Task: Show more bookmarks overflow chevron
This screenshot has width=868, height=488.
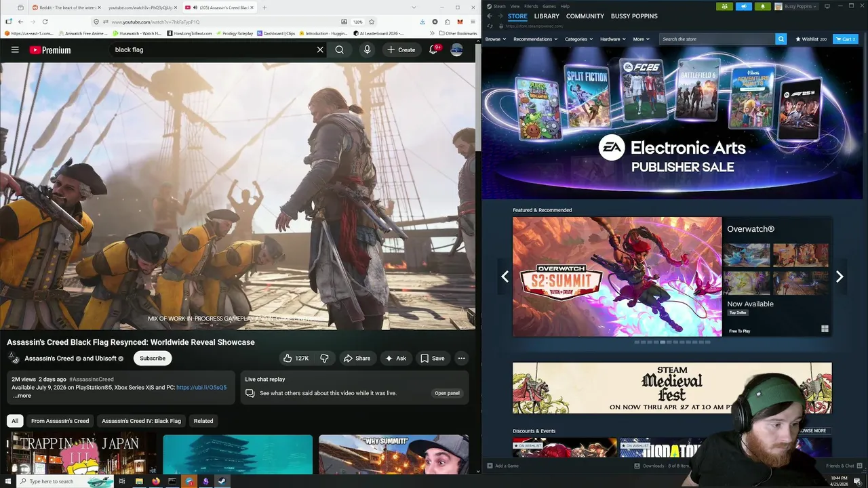Action: tap(432, 33)
